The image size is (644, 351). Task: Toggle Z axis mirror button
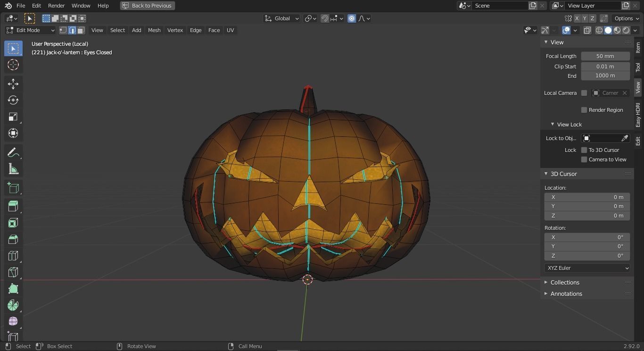(x=592, y=18)
